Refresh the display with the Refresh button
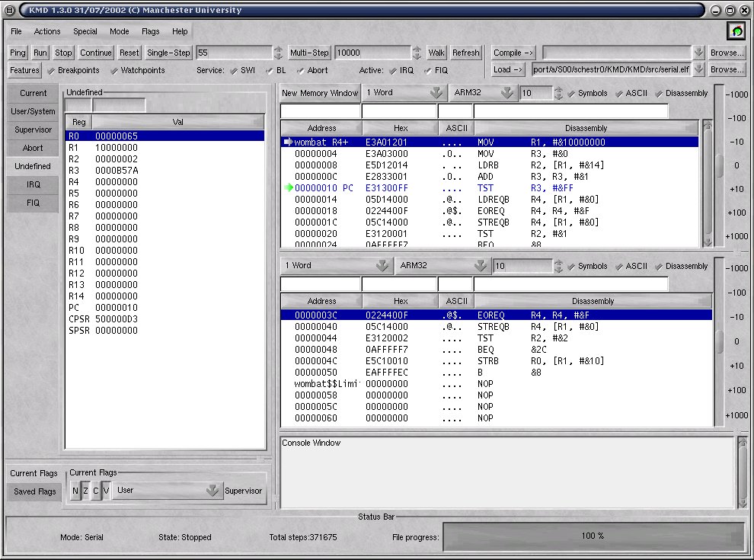Screen dimensions: 754x560 [465, 53]
